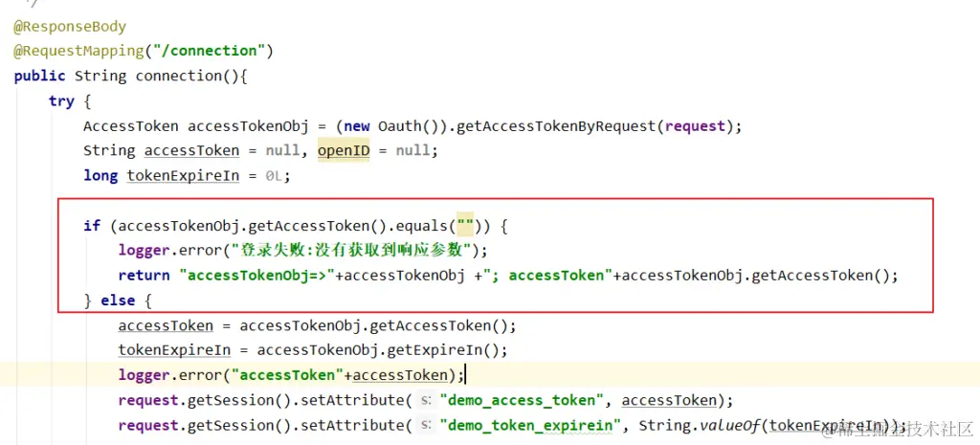The width and height of the screenshot is (980, 445).
Task: Click the Chinese login failure log message
Action: click(x=351, y=250)
